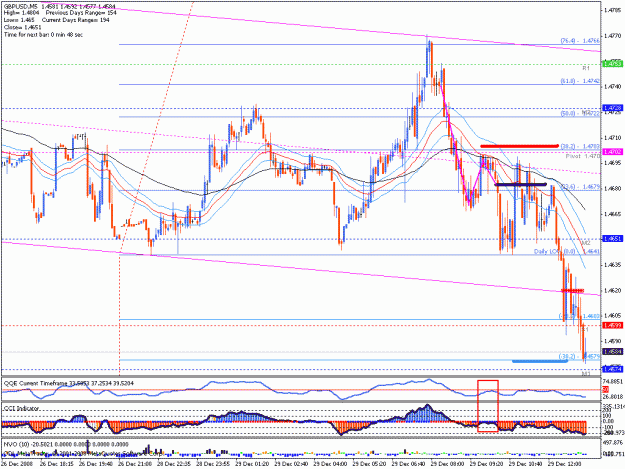Screen dimensions: 625x469
Task: Click the thick red horizontal line marker
Action: pos(519,146)
